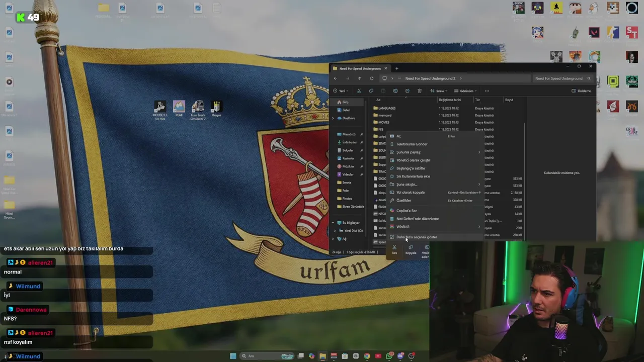Open the three-dots more options in toolbar
Viewport: 644px width, 362px height.
(x=487, y=91)
